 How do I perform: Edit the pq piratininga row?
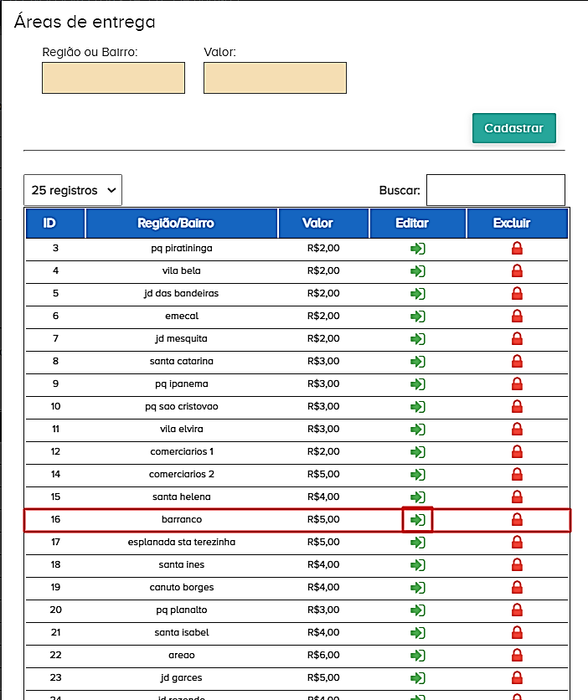[418, 249]
